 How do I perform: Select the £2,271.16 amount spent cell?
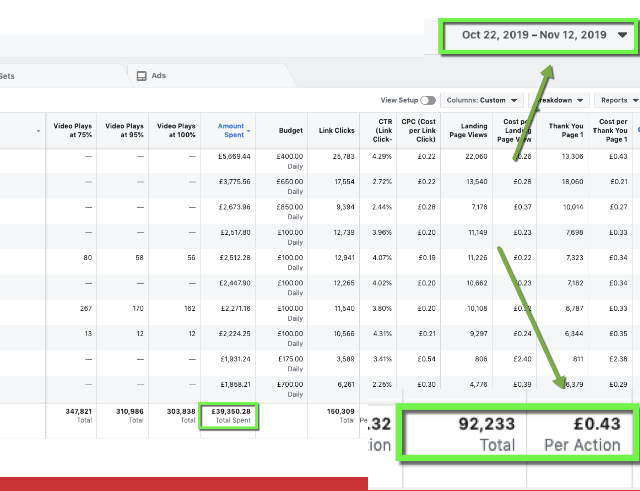click(234, 309)
